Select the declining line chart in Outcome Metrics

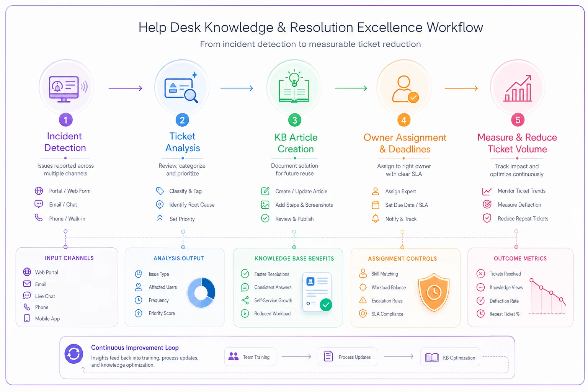pyautogui.click(x=548, y=297)
